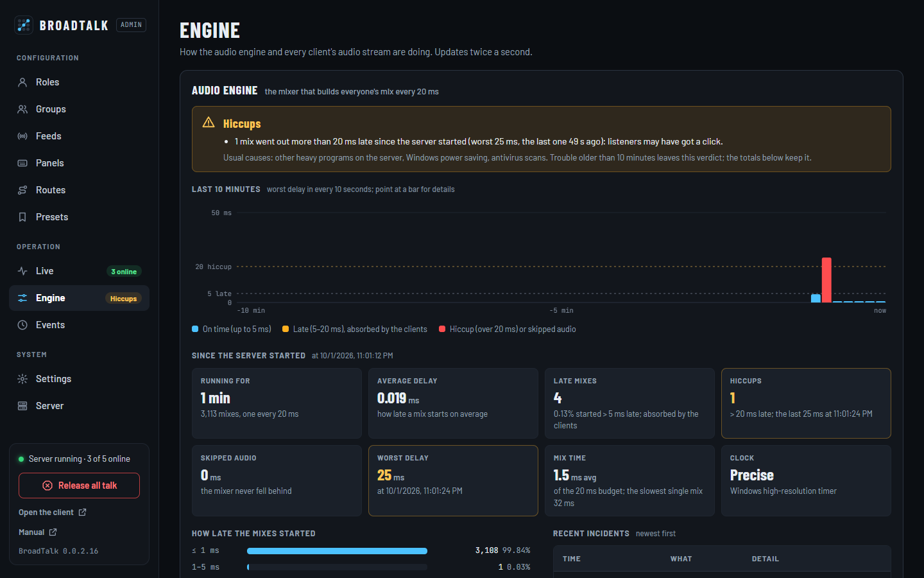
Task: Go to the Feeds page
Action: (80, 136)
